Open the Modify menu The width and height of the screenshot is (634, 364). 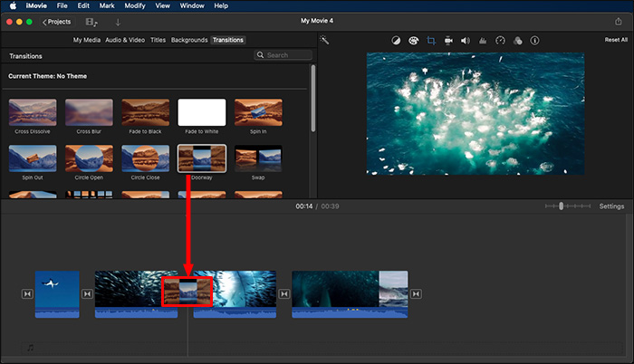134,6
